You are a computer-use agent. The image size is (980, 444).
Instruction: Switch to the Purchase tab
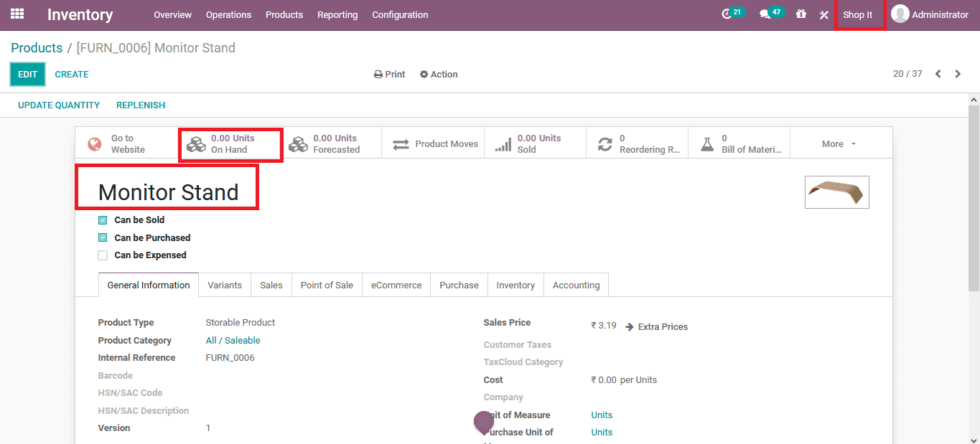[x=459, y=285]
